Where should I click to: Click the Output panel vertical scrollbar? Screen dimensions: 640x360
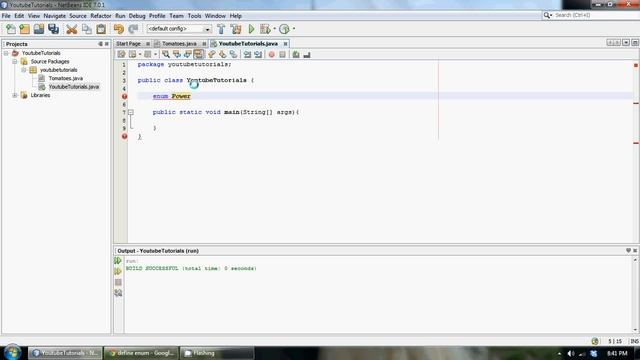pyautogui.click(x=635, y=295)
